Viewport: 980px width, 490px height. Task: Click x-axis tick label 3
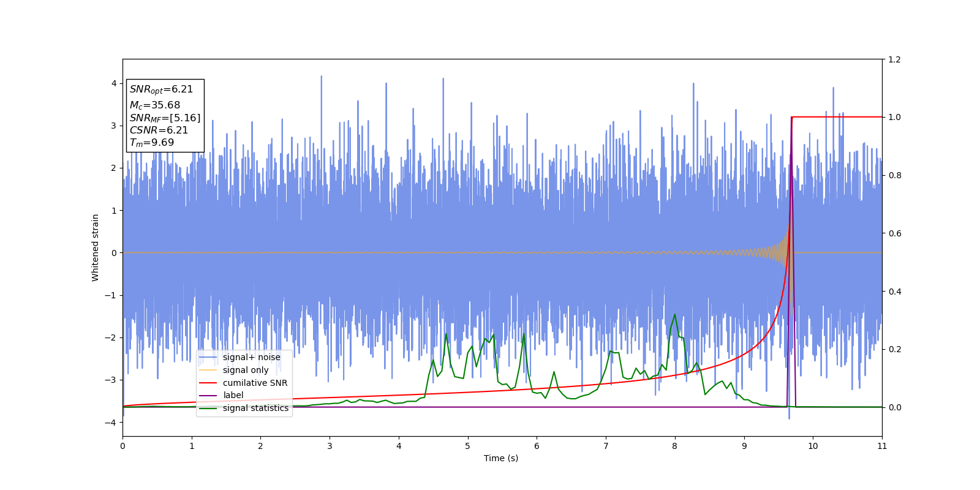tap(330, 446)
